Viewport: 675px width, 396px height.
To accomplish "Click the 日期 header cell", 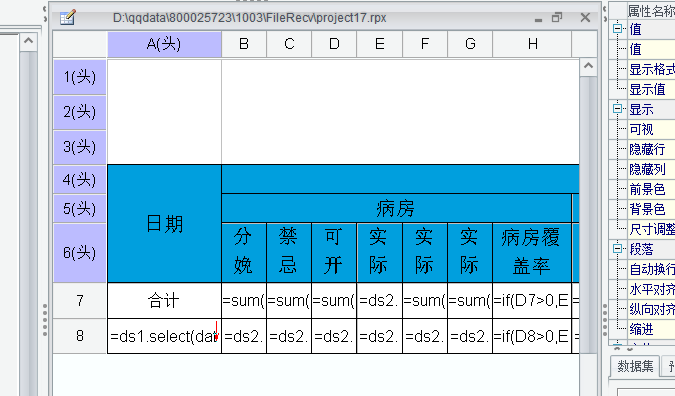I will [x=164, y=223].
